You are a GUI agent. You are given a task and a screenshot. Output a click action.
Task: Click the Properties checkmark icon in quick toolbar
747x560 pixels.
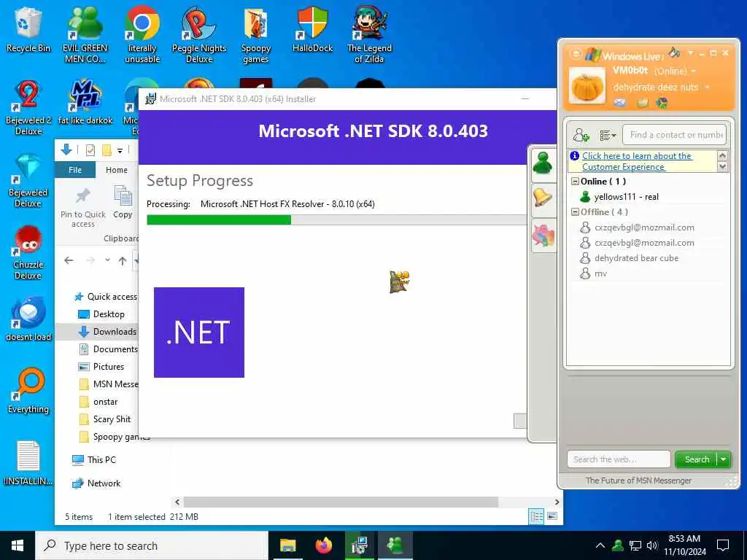pyautogui.click(x=90, y=150)
